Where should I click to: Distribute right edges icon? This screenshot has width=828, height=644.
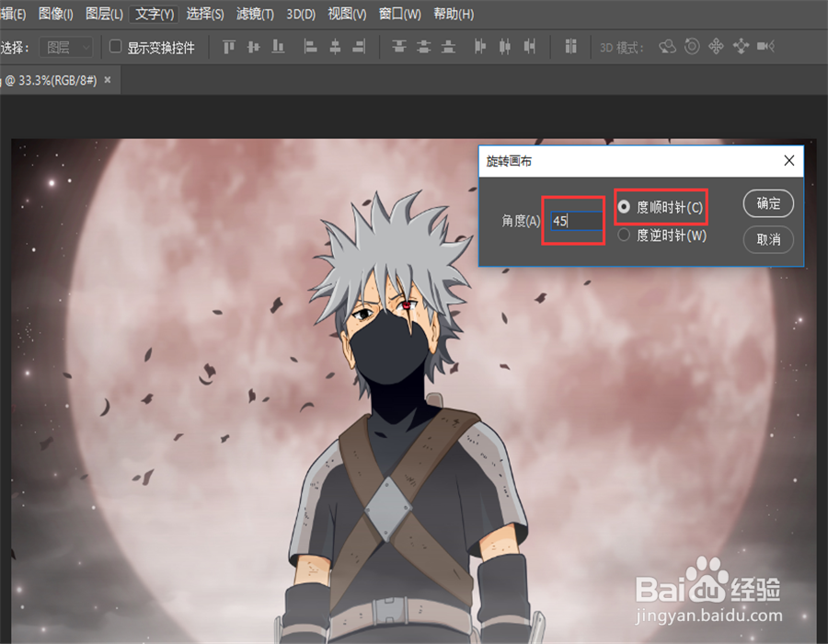coord(530,47)
